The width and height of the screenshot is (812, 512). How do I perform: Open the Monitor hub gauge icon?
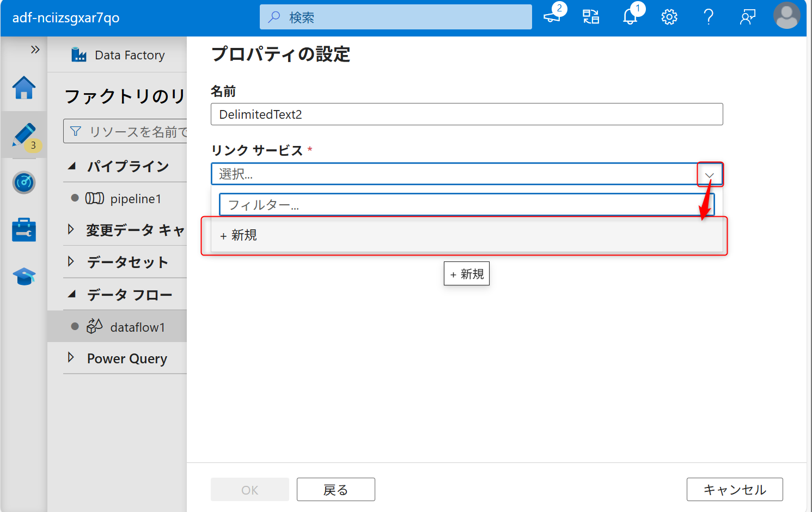click(x=24, y=183)
